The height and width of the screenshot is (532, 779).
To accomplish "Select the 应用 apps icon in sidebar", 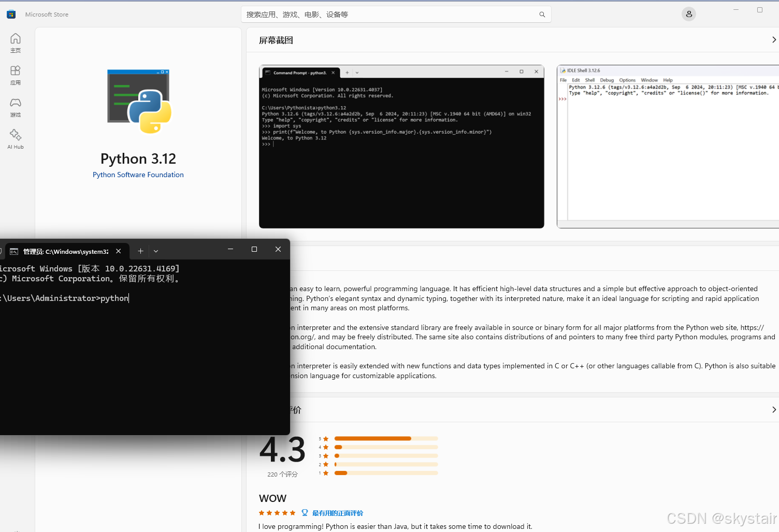I will pyautogui.click(x=15, y=74).
